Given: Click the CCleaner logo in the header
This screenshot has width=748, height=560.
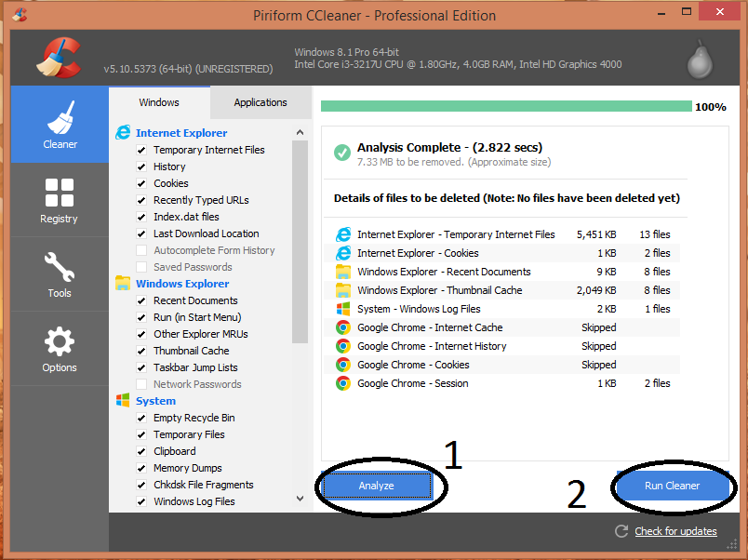Looking at the screenshot, I should coord(60,58).
